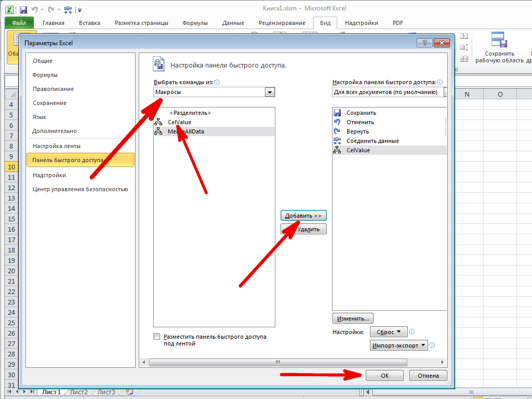Click info icon beside Выбрать команды из

217,82
